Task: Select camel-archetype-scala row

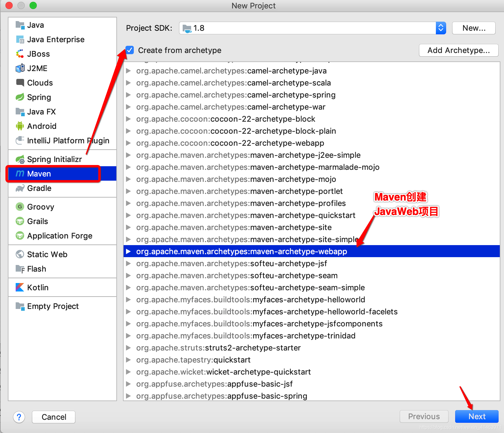Action: click(x=312, y=83)
